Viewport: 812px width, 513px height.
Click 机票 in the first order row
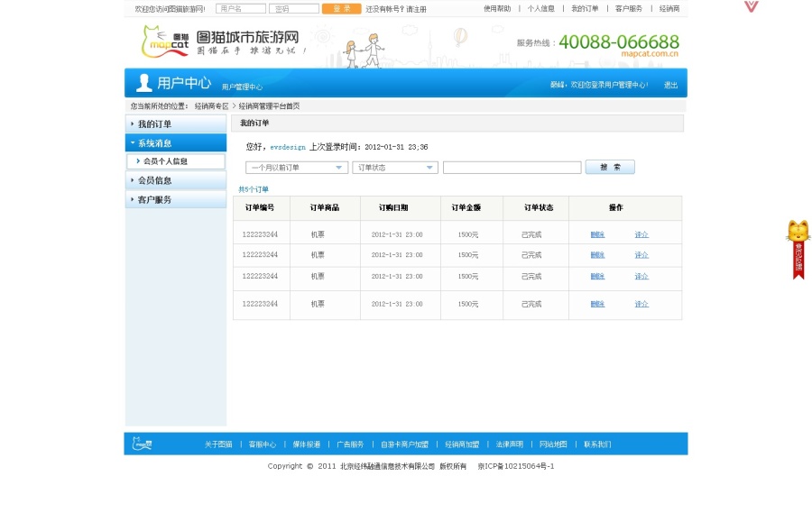pos(318,234)
